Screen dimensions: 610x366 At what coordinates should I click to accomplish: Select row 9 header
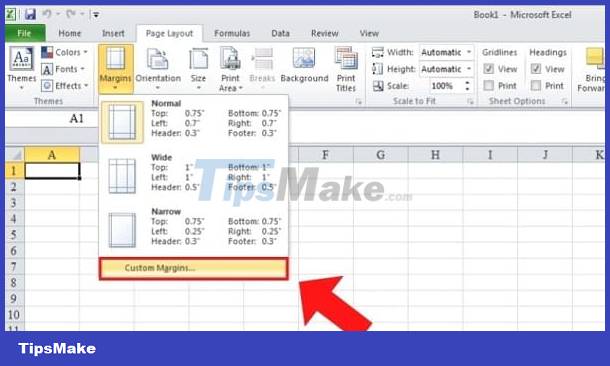point(14,299)
